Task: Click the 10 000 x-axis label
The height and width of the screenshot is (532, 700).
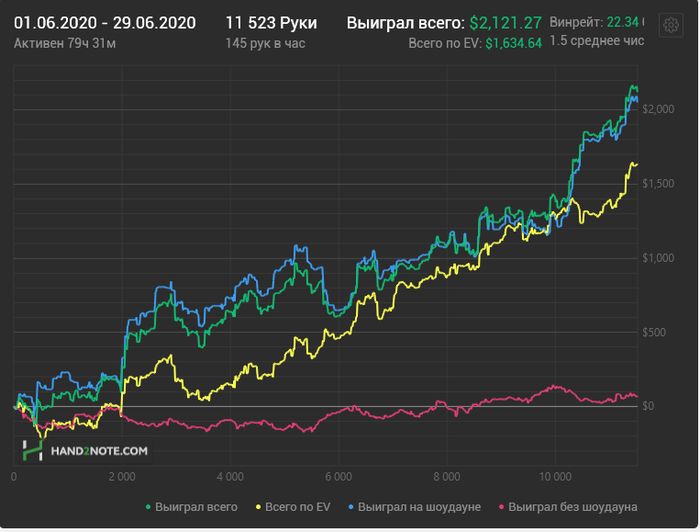Action: click(555, 477)
